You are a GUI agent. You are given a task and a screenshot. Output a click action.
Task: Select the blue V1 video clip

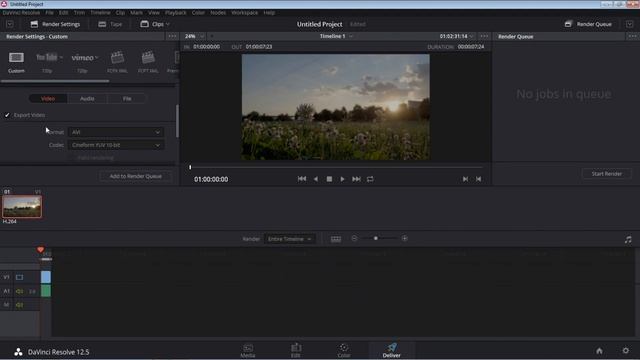point(46,277)
